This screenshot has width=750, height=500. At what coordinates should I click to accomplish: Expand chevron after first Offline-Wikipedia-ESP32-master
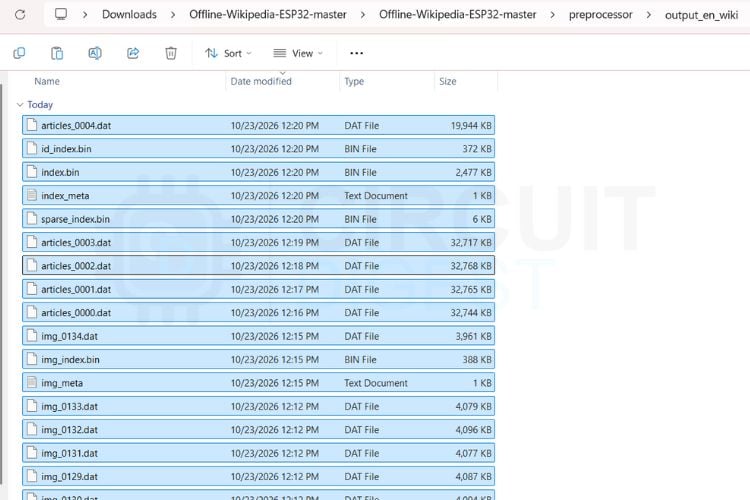click(x=363, y=15)
